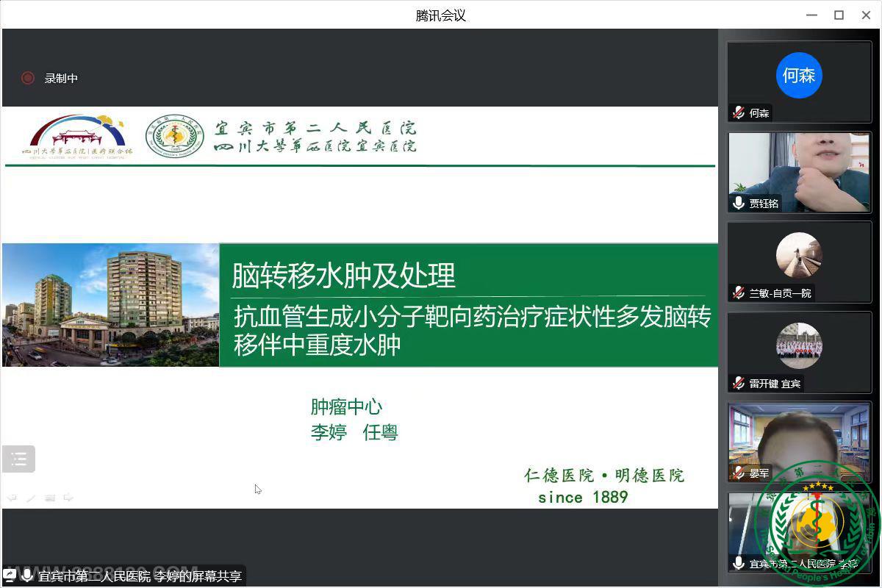The image size is (882, 588).
Task: Select the pen annotation tool icon
Action: pyautogui.click(x=31, y=498)
